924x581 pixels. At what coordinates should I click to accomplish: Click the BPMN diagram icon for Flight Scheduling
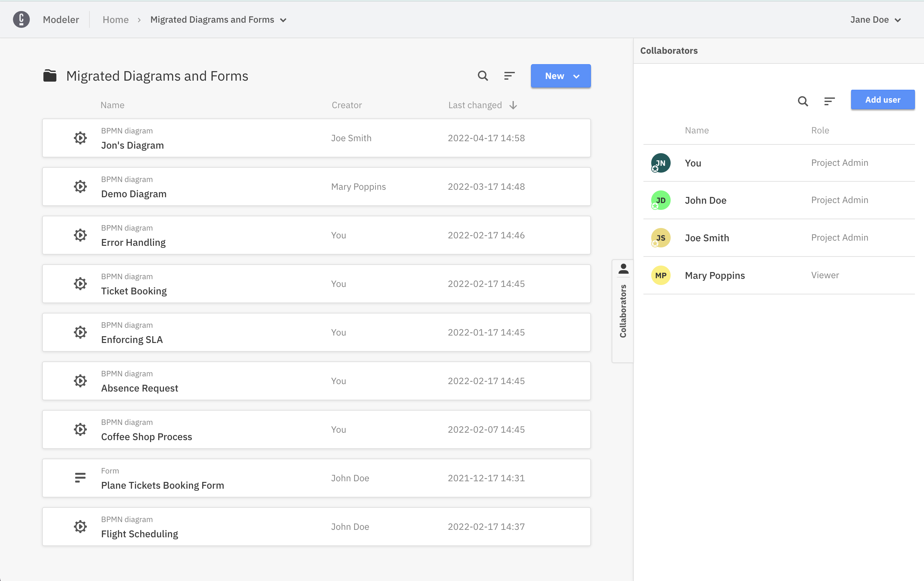point(80,527)
